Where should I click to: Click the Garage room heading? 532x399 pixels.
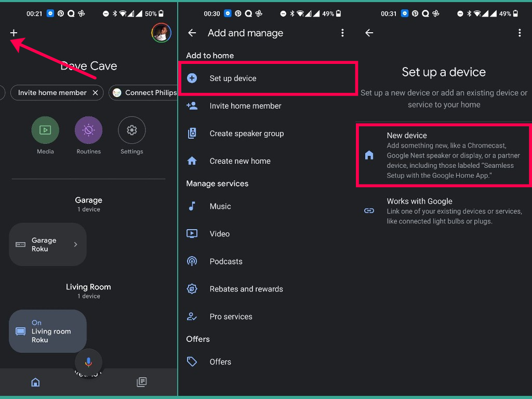point(88,200)
